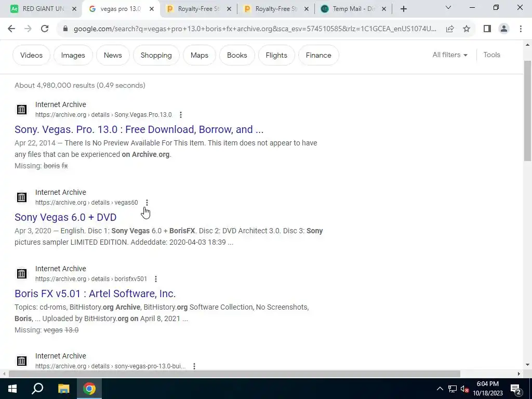The height and width of the screenshot is (399, 532).
Task: Switch to the Temp Mail tab
Action: point(353,9)
